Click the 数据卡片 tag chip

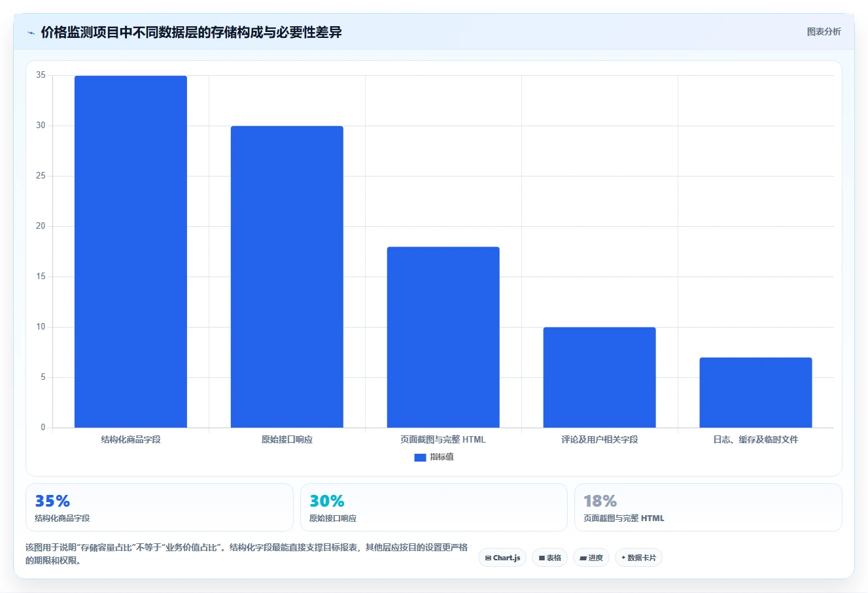(638, 558)
